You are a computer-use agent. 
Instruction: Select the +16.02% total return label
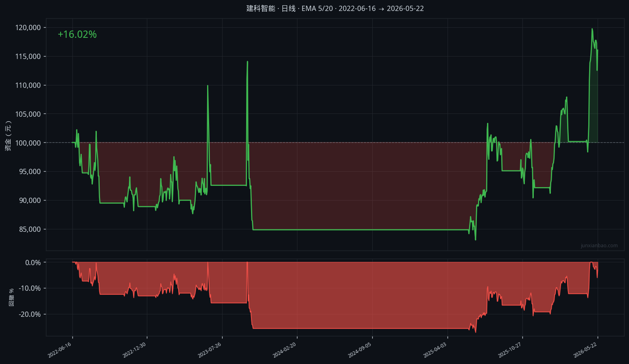[77, 35]
